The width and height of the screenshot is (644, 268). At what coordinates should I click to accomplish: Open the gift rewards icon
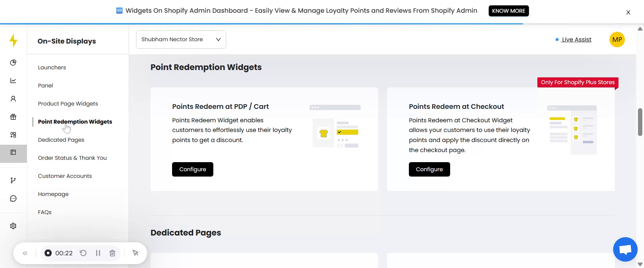click(x=13, y=117)
